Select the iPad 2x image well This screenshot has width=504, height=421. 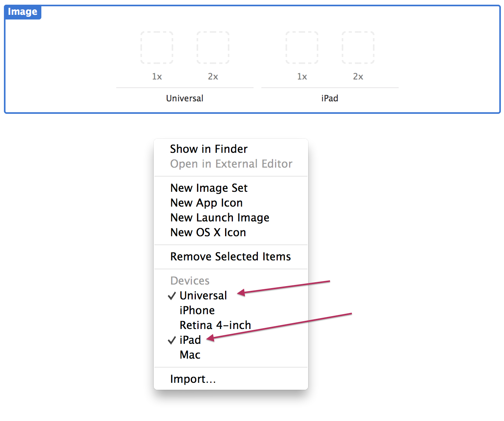[358, 48]
